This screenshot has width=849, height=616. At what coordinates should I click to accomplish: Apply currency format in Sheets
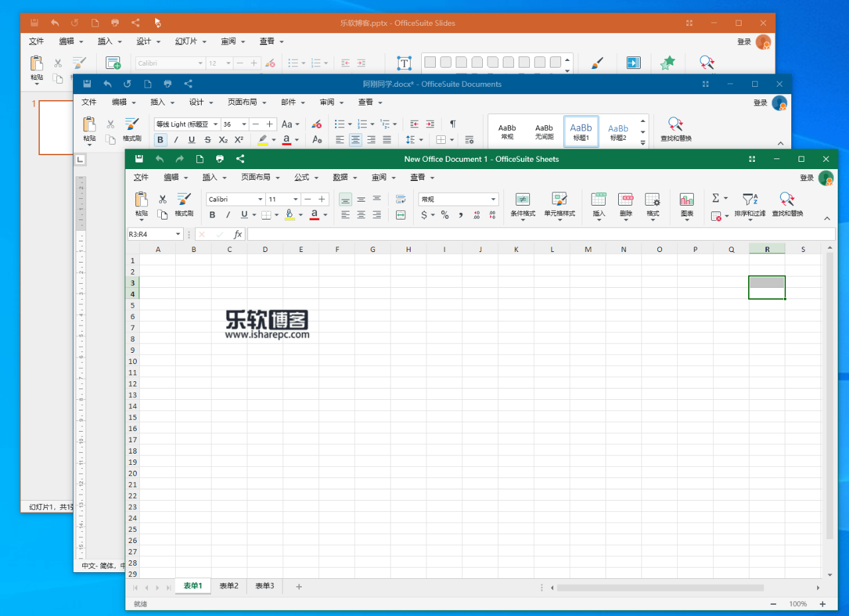[x=424, y=215]
